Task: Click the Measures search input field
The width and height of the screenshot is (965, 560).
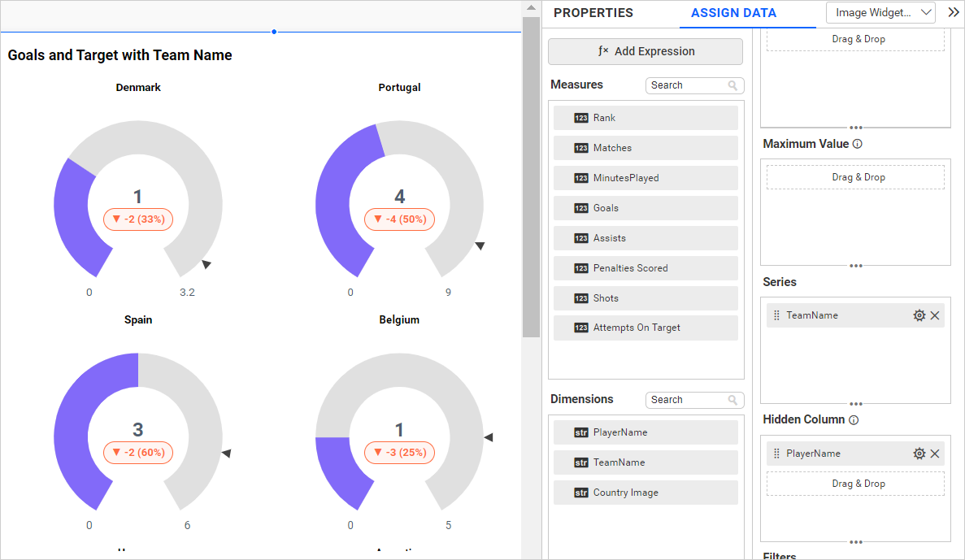Action: click(685, 85)
